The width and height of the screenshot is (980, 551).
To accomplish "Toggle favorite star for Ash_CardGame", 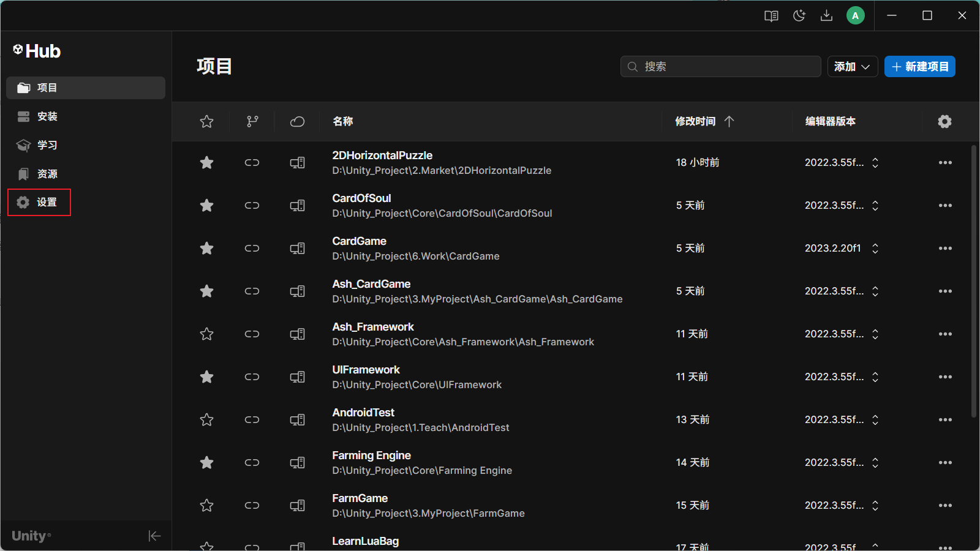I will (207, 291).
